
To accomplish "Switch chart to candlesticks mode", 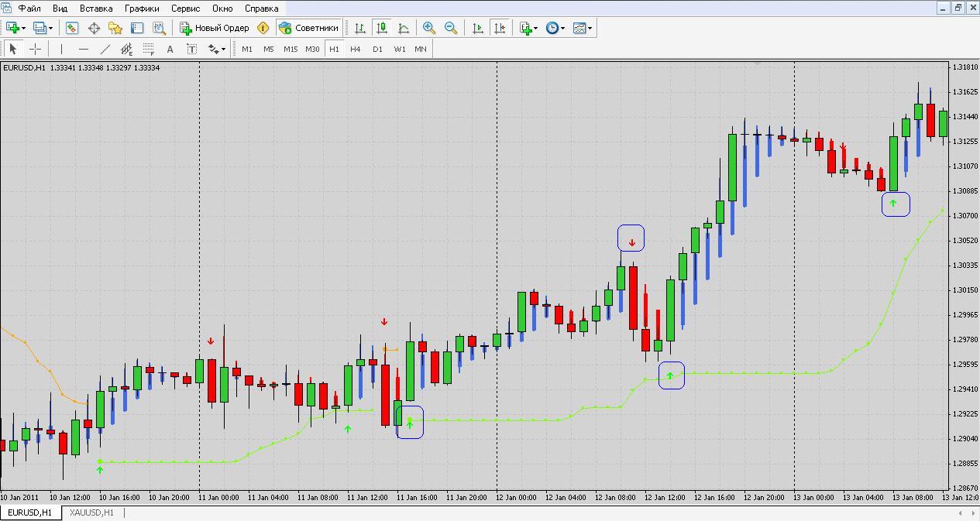I will (382, 28).
